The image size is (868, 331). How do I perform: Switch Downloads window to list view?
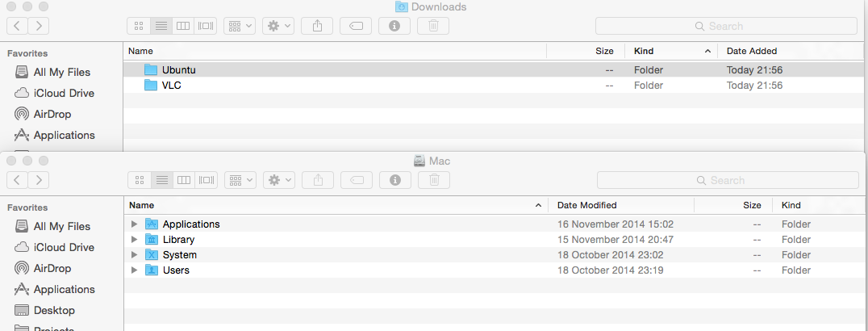[x=161, y=26]
